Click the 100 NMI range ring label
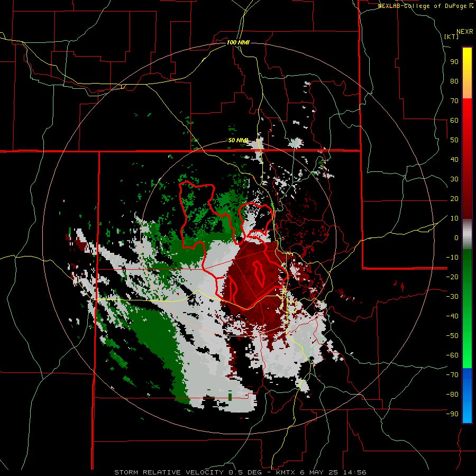The image size is (476, 476). point(238,42)
